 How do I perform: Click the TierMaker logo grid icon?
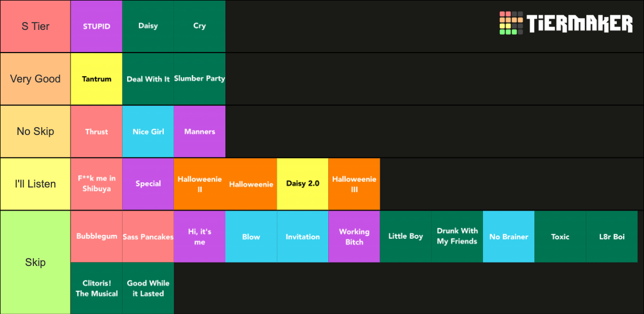[511, 23]
